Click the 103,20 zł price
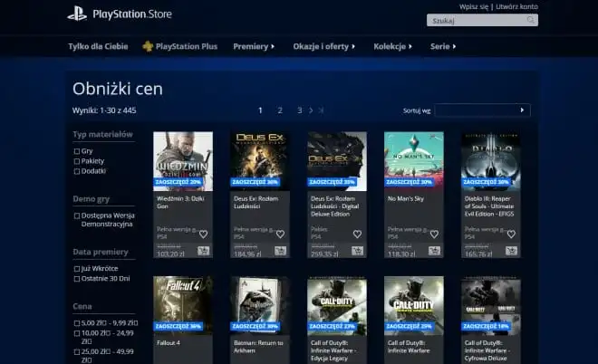Viewport: 598px width, 364px height. click(x=170, y=254)
